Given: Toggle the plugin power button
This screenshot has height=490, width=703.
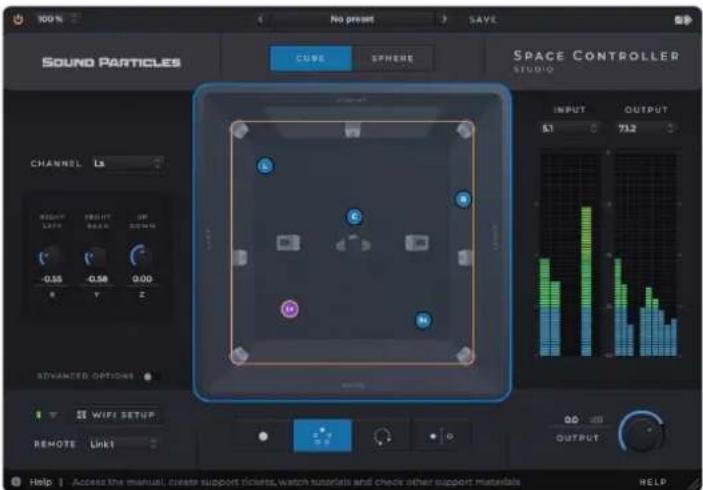Looking at the screenshot, I should (18, 20).
